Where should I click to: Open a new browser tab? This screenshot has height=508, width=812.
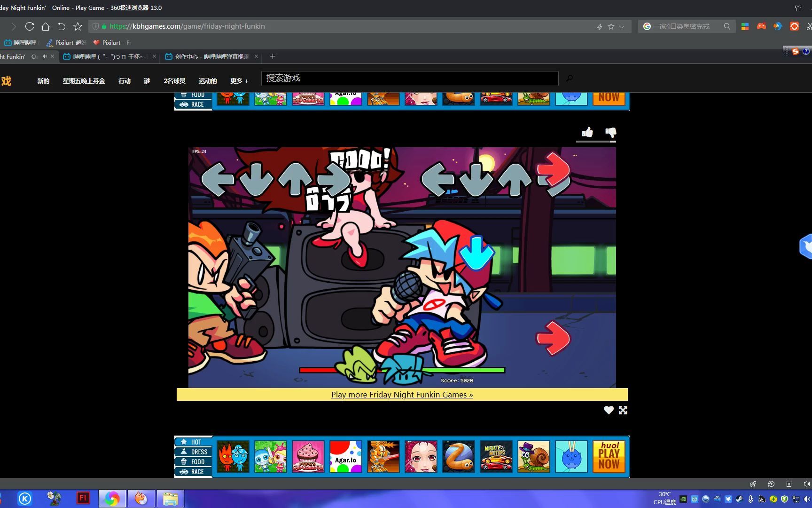click(x=273, y=56)
